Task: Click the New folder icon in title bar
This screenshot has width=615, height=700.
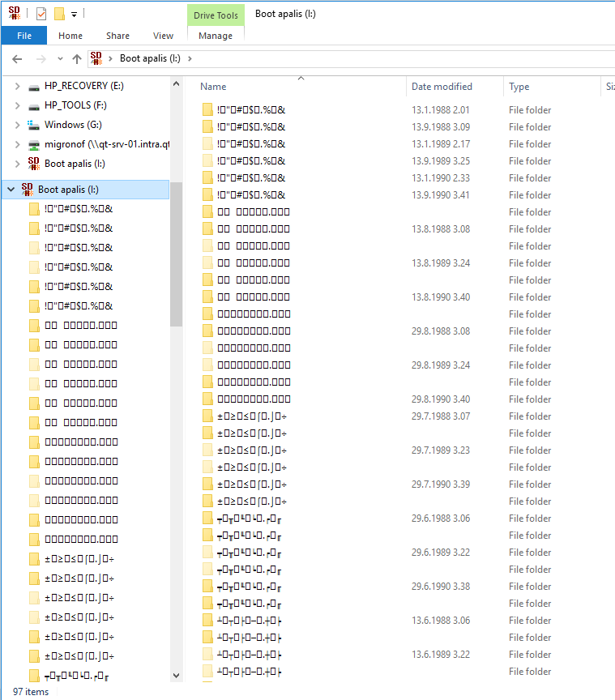Action: [x=59, y=14]
